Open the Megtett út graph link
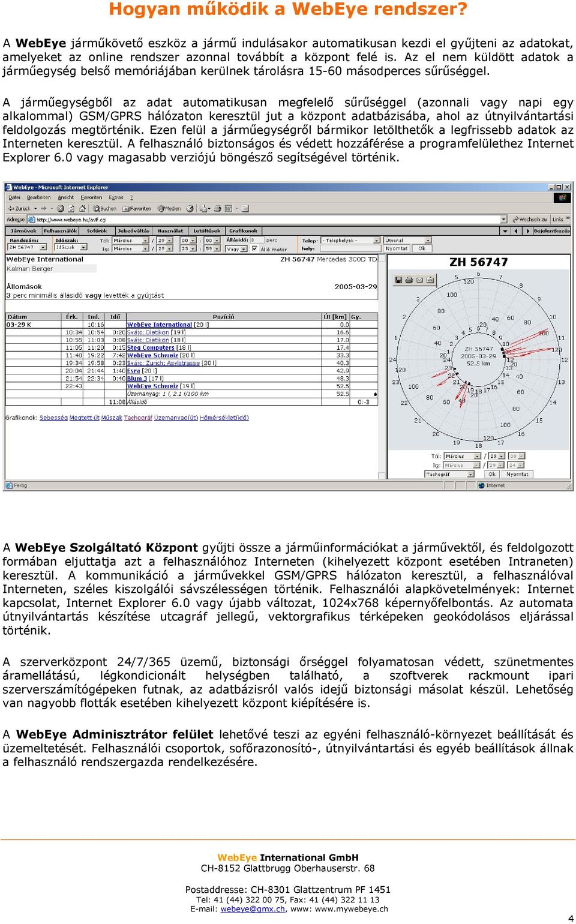 84,418
